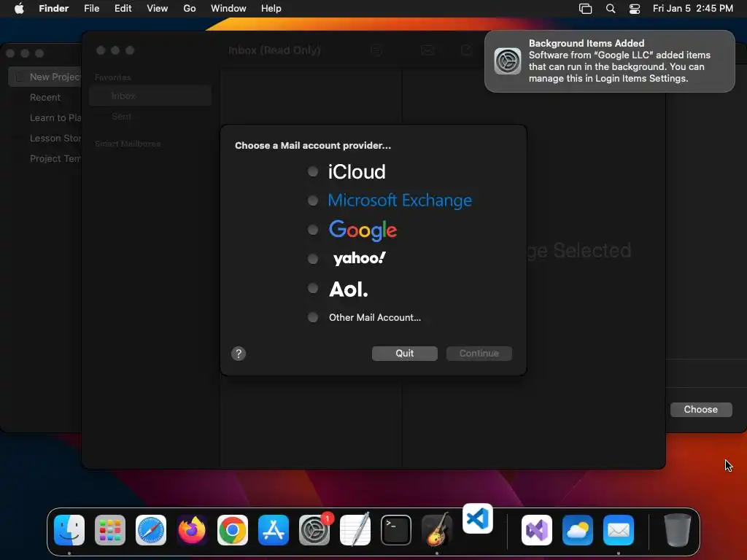This screenshot has height=560, width=747.
Task: Select the Other Mail Account radio button
Action: [x=312, y=317]
